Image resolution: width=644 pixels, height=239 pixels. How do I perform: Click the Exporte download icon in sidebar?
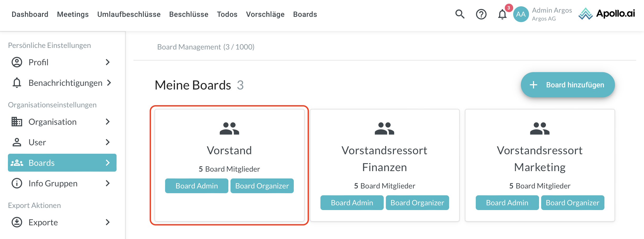(x=17, y=222)
